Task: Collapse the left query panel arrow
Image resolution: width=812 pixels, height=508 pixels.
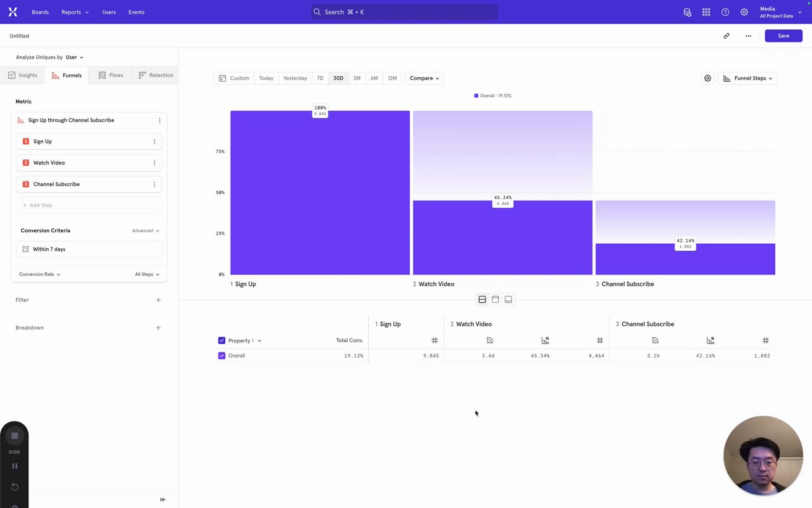Action: (162, 500)
